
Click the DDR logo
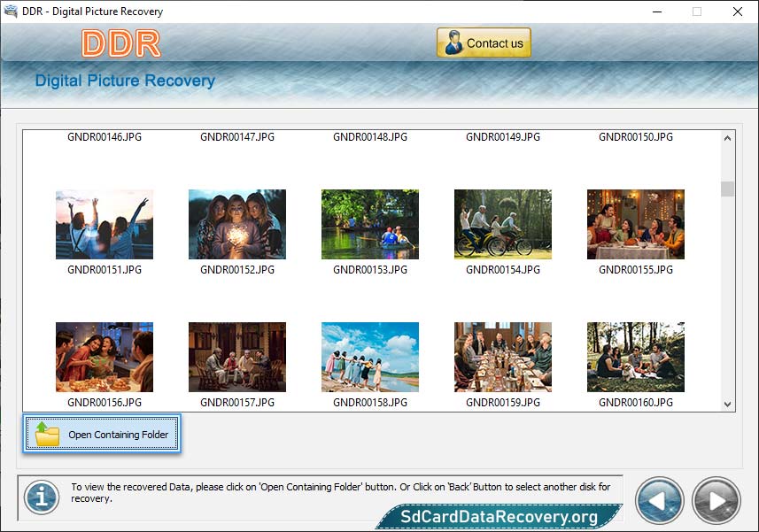tap(120, 43)
